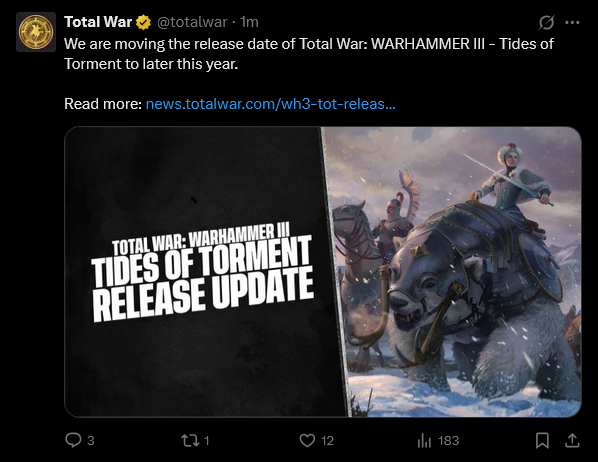Click the 1m post timestamp
This screenshot has width=598, height=462.
[x=249, y=23]
